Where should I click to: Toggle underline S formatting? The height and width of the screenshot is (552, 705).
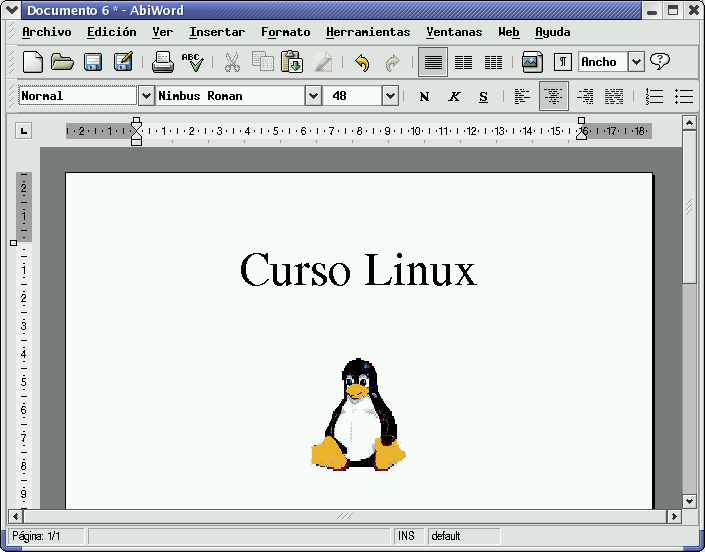tap(483, 96)
